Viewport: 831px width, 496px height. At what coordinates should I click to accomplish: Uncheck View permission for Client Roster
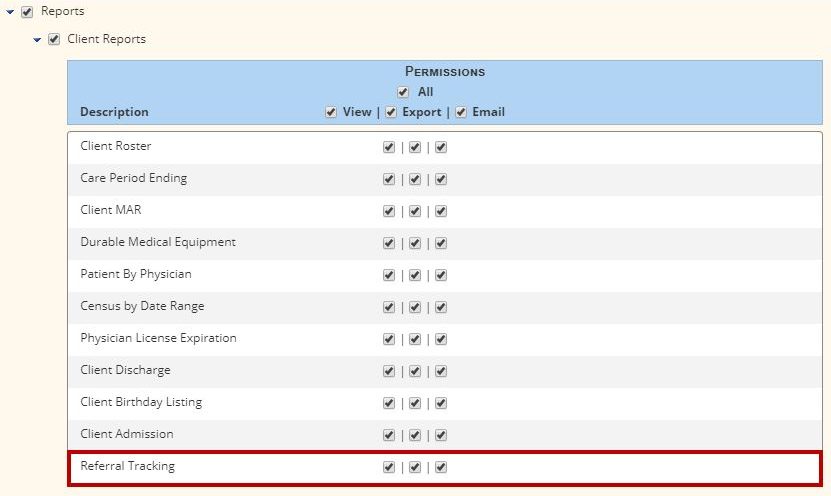(389, 147)
